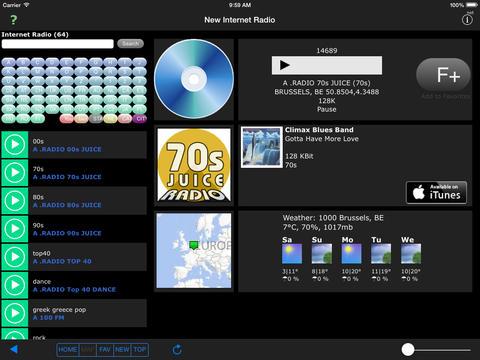Play the 70s A .RADIO 70s JUICE station
Image resolution: width=480 pixels, height=360 pixels.
point(15,173)
